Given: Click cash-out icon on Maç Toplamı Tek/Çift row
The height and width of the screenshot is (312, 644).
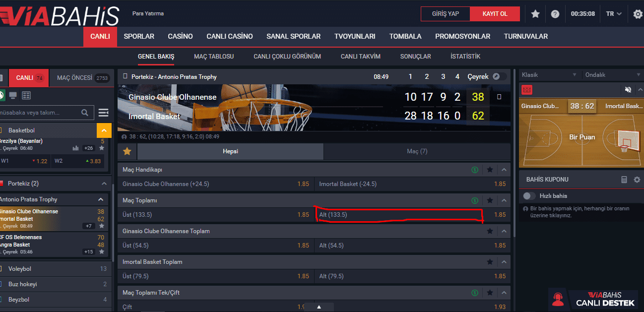Looking at the screenshot, I should [475, 293].
